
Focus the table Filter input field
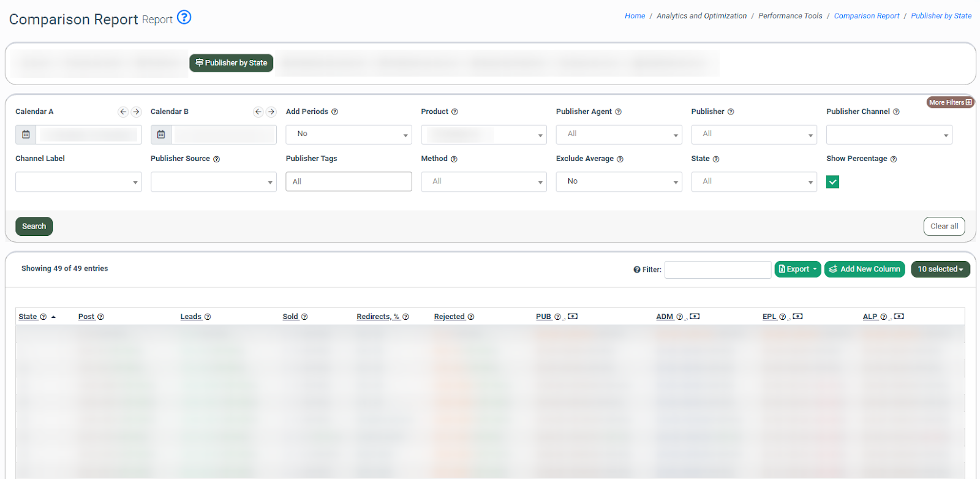pyautogui.click(x=717, y=270)
